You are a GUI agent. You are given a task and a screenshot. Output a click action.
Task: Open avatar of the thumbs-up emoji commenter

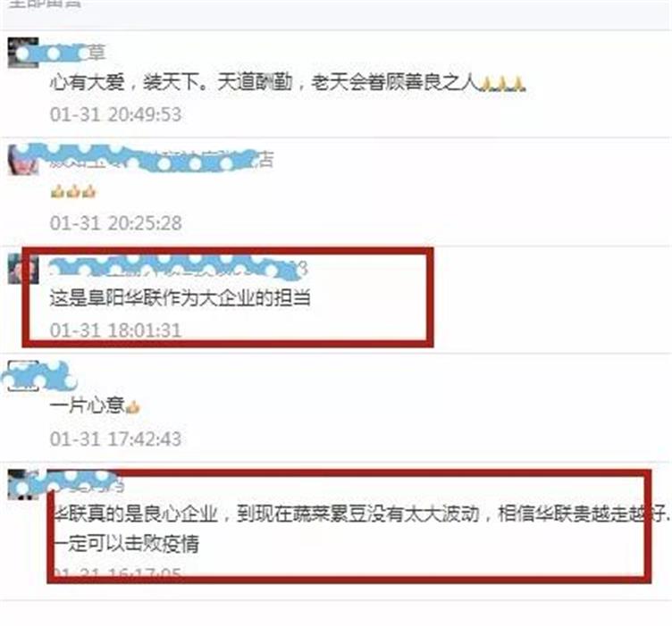click(x=23, y=160)
